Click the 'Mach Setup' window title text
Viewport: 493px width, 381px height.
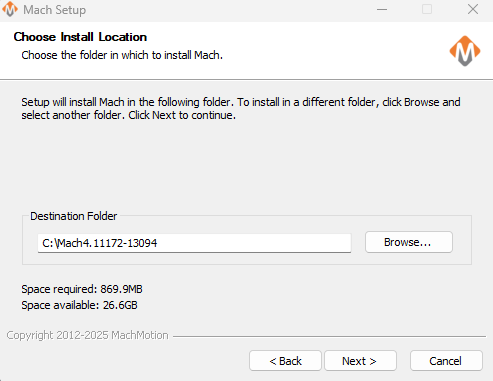(x=55, y=10)
